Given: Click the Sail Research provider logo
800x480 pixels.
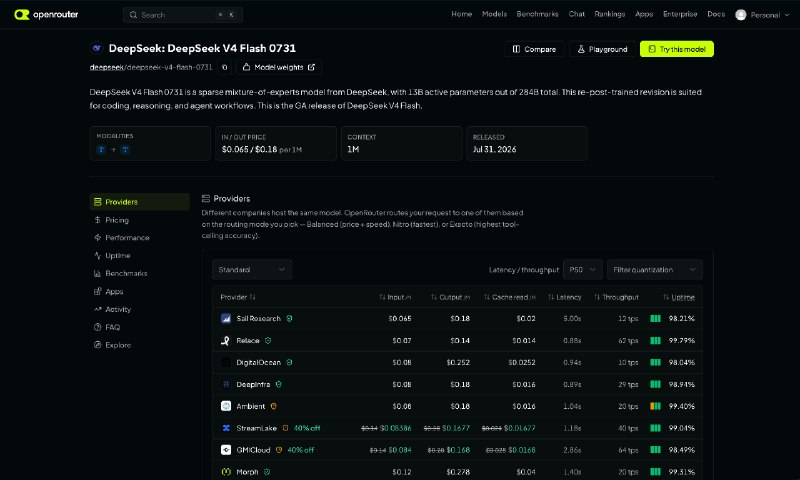Looking at the screenshot, I should 226,318.
